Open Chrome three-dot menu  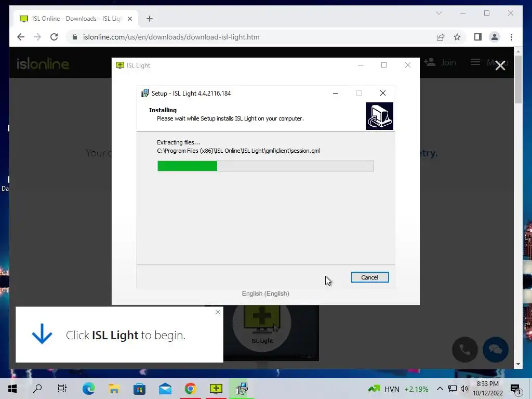tap(511, 37)
